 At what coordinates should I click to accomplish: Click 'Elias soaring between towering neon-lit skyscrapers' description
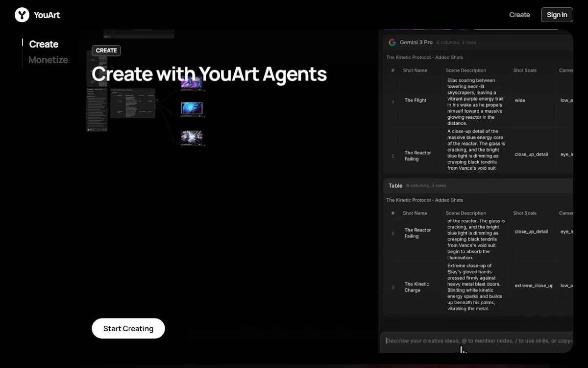click(x=475, y=102)
